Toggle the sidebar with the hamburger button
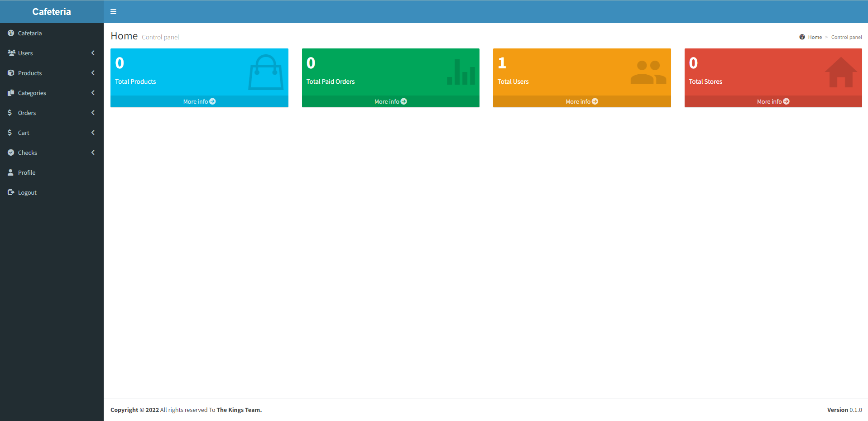 113,11
